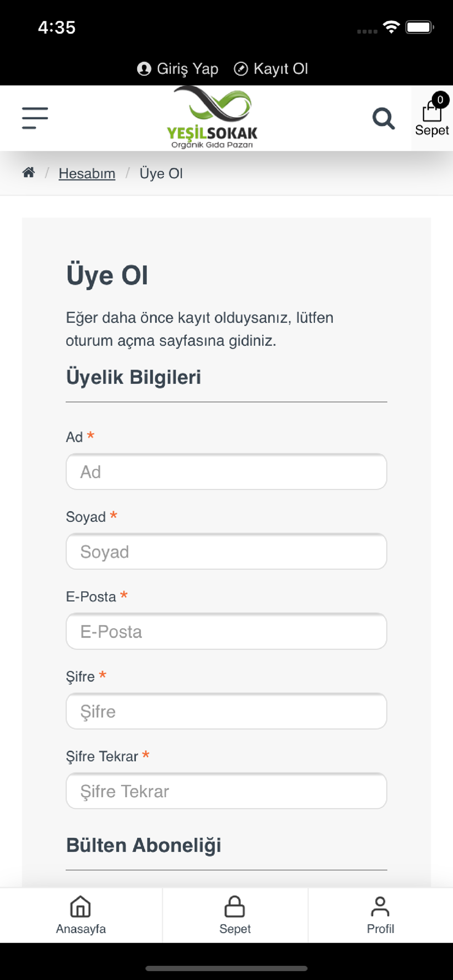Viewport: 453px width, 980px height.
Task: Click the Şifre Tekrar field
Action: [x=226, y=791]
